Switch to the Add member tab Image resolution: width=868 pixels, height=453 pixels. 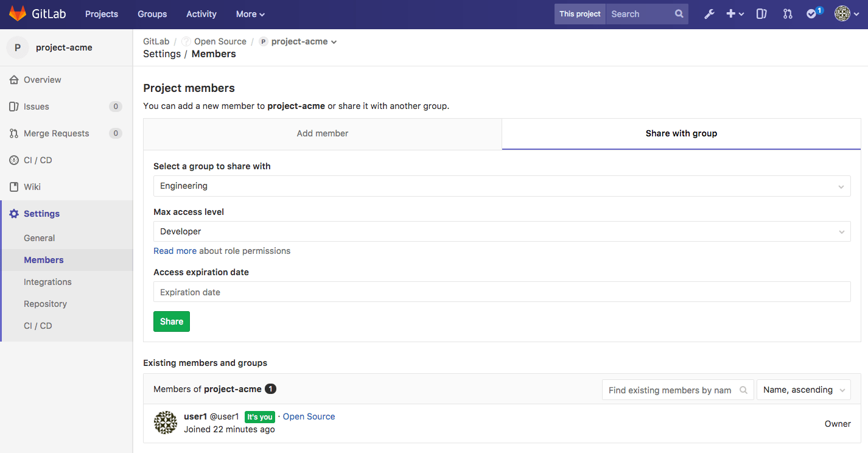[x=323, y=133]
